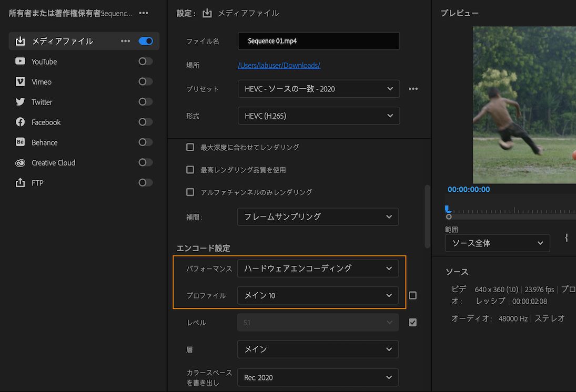
Task: Open the 範囲 dropdown ソース全体
Action: coord(498,243)
